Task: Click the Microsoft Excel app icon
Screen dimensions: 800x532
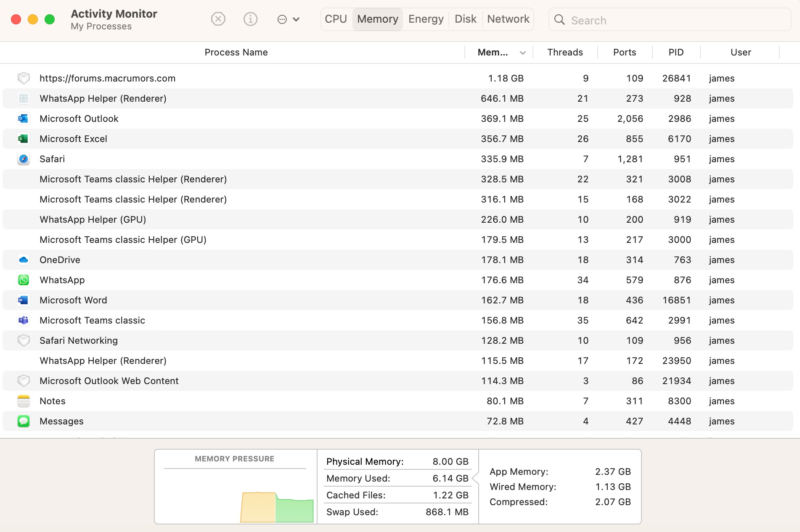Action: (x=24, y=139)
